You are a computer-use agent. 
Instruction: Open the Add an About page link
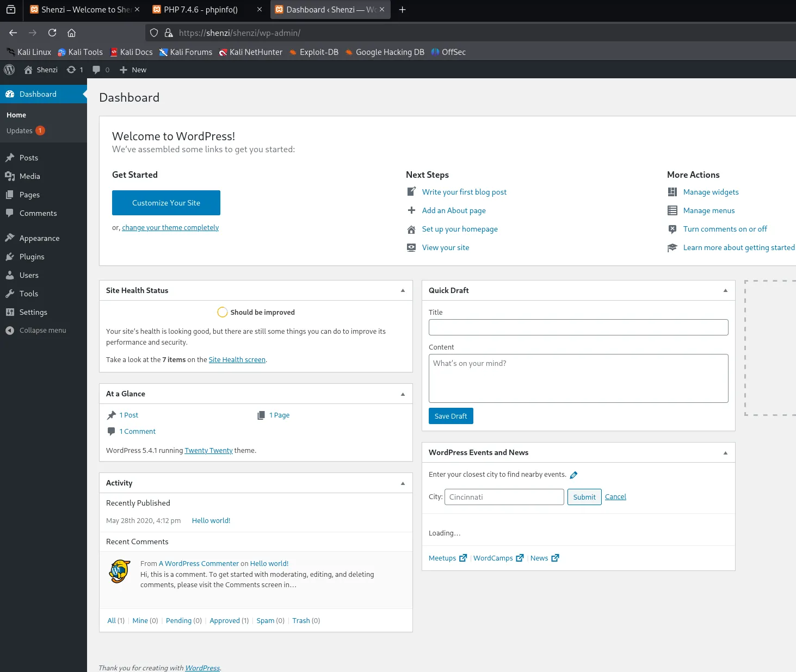(x=454, y=210)
